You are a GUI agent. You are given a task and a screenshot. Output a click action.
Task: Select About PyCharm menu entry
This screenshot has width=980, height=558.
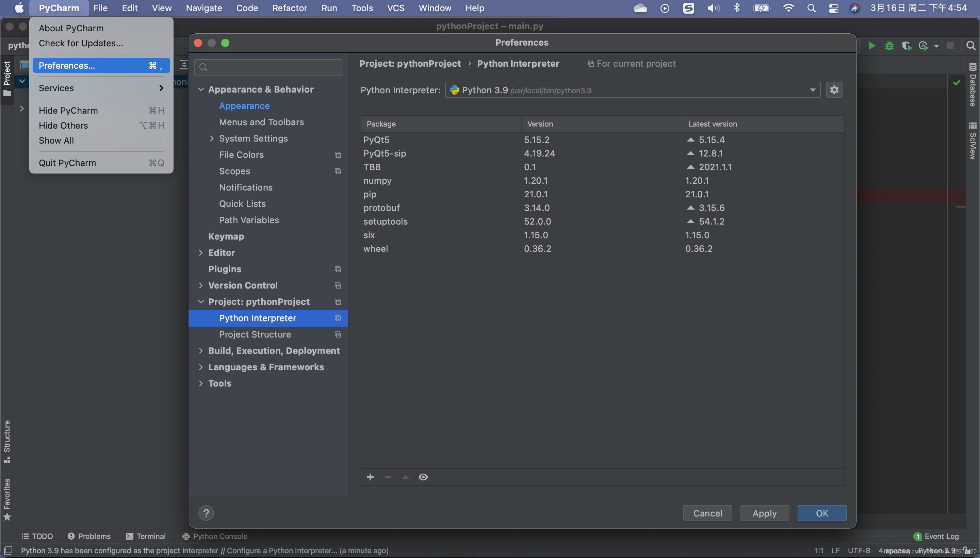[x=71, y=28]
